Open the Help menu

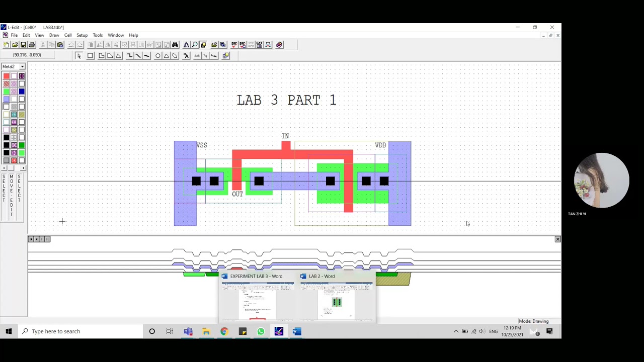(x=133, y=35)
